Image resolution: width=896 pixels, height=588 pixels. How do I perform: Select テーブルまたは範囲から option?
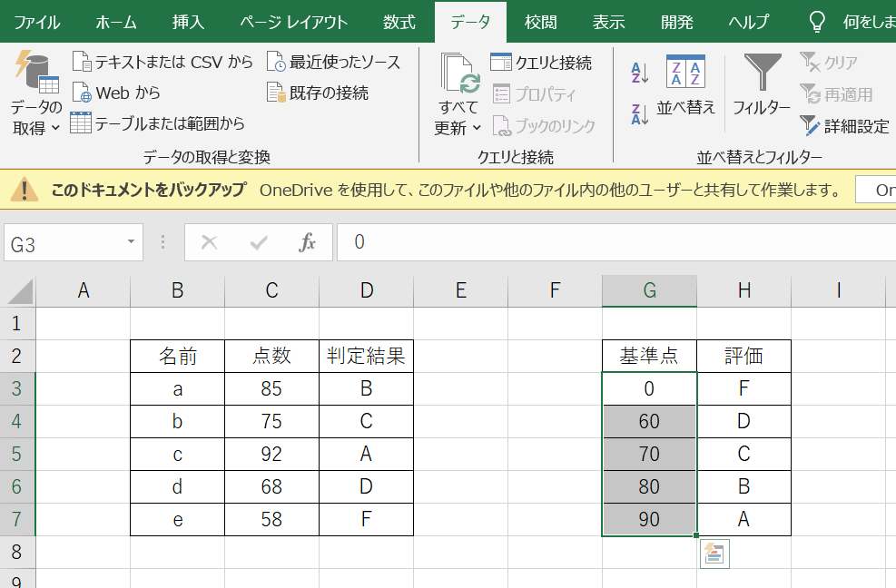pyautogui.click(x=157, y=123)
